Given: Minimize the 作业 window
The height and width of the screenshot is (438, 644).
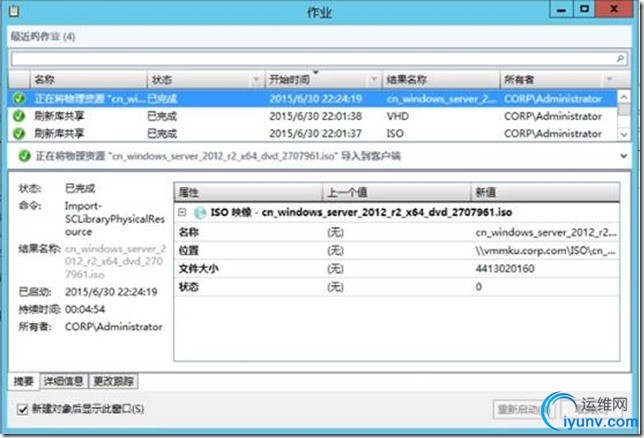Looking at the screenshot, I should pos(561,9).
